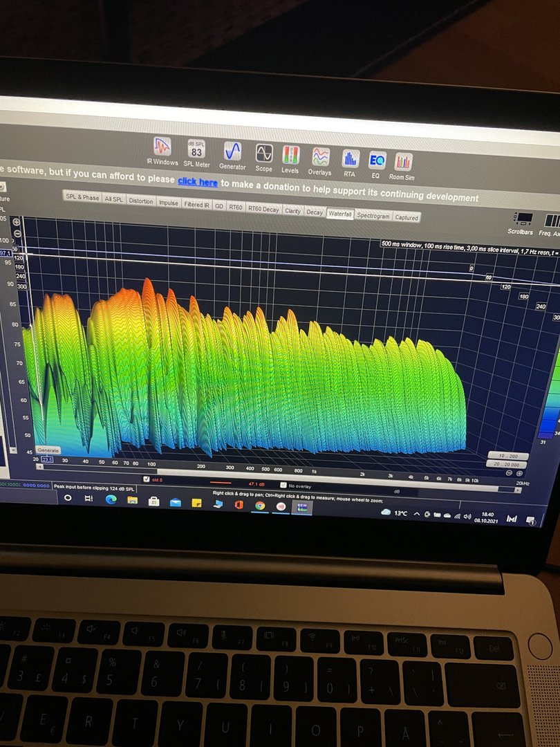Click the volume speaker tray icon

[x=467, y=517]
